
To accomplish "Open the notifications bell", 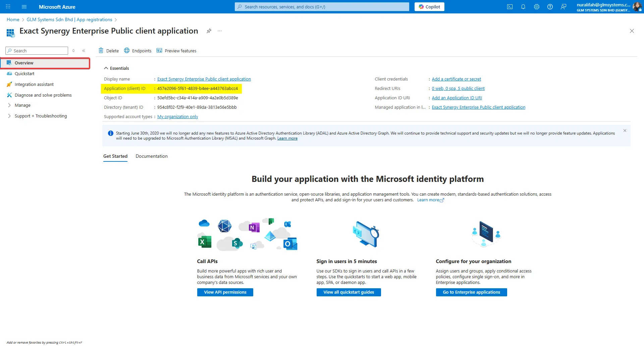I will [x=523, y=7].
